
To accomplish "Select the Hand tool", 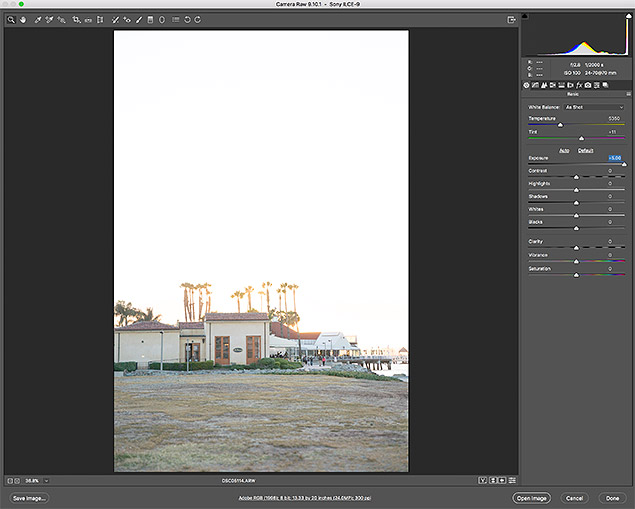I will pyautogui.click(x=22, y=19).
